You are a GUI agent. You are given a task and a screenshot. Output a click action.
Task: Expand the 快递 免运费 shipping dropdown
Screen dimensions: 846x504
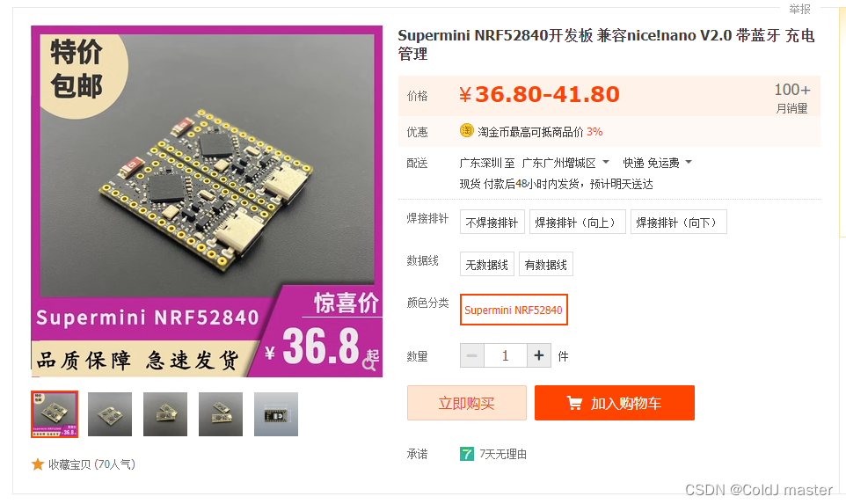click(689, 162)
